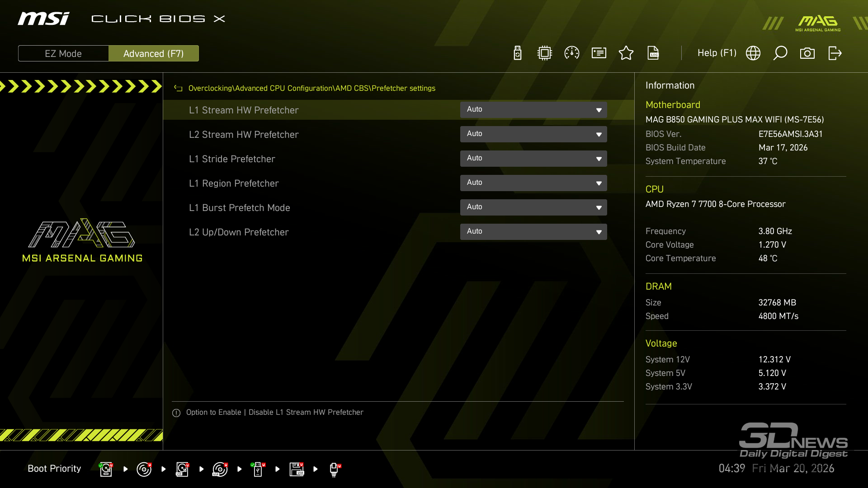868x488 pixels.
Task: Click the CPU chip icon in toolbar
Action: click(x=545, y=53)
